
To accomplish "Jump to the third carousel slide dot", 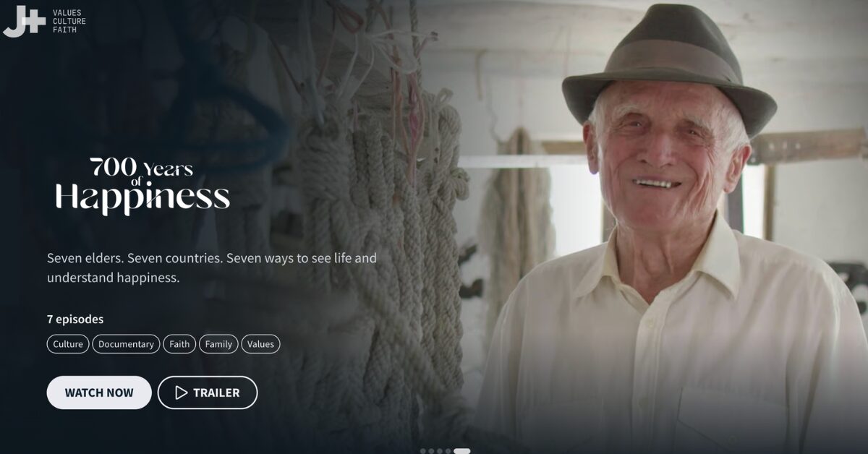I will click(440, 451).
